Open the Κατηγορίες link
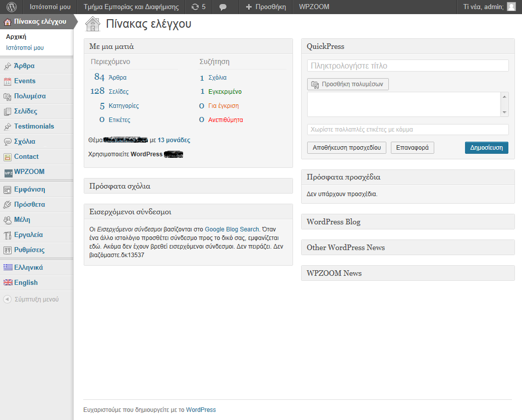 [x=124, y=106]
